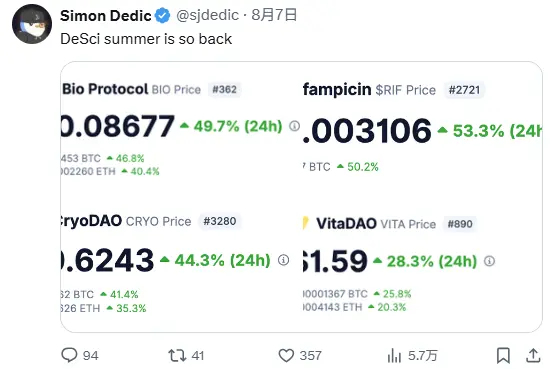Screen dimensions: 557x369
Task: Open the Simon Dedic display name link
Action: click(x=106, y=16)
